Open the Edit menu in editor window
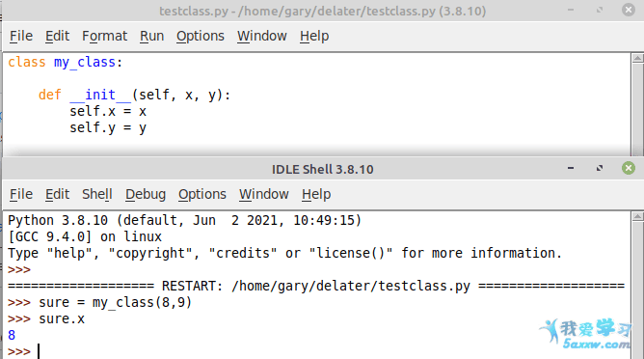The width and height of the screenshot is (644, 359). point(57,36)
